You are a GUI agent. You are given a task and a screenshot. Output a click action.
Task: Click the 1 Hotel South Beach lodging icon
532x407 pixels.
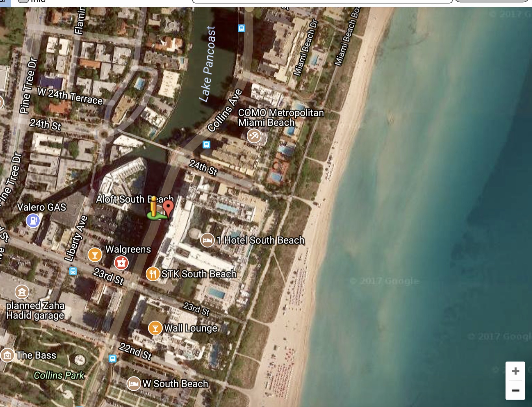[x=207, y=240]
